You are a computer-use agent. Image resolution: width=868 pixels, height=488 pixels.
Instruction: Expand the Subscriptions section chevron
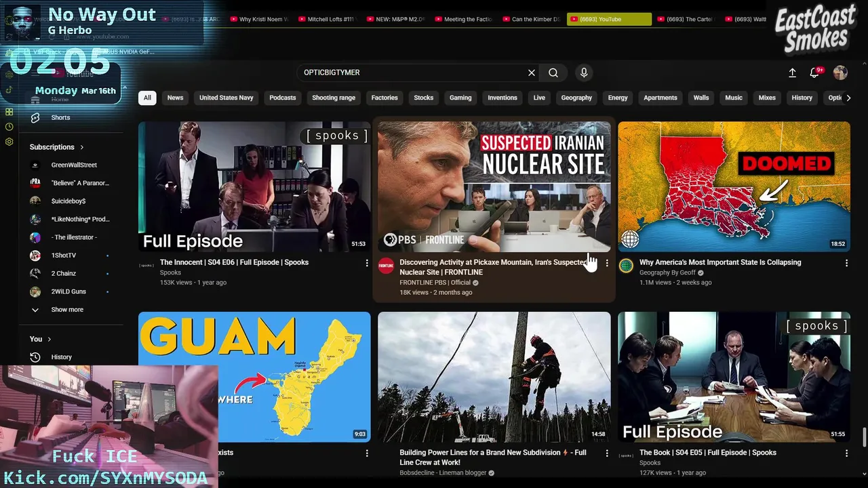(x=82, y=147)
